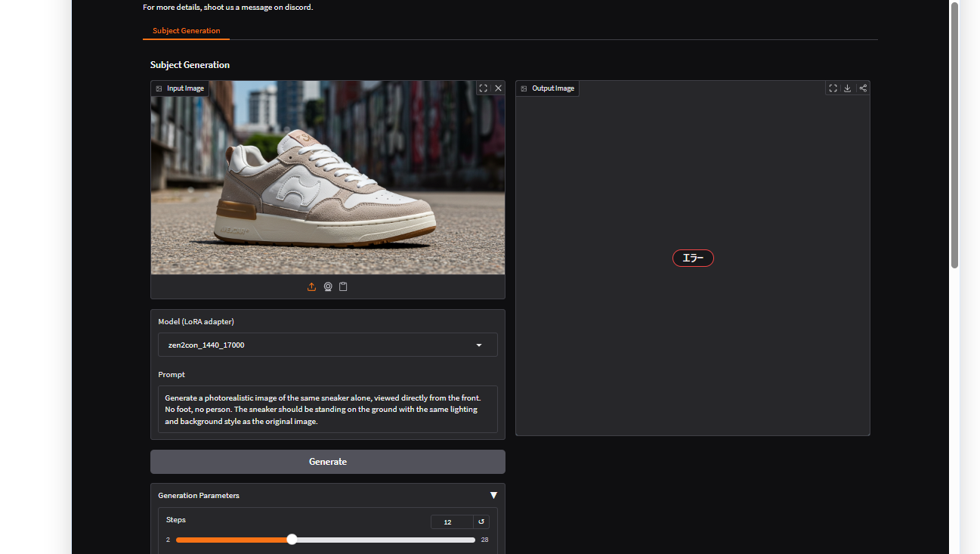
Task: Collapse the Generation Parameters section
Action: (493, 496)
